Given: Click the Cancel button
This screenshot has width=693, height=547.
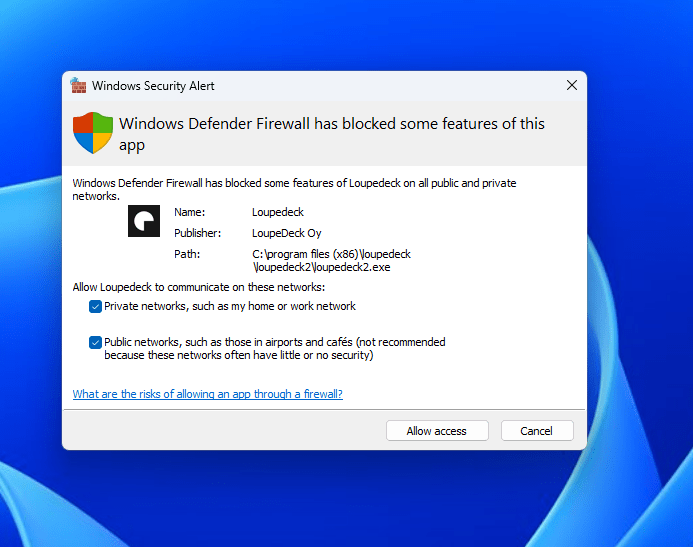Looking at the screenshot, I should click(x=537, y=431).
